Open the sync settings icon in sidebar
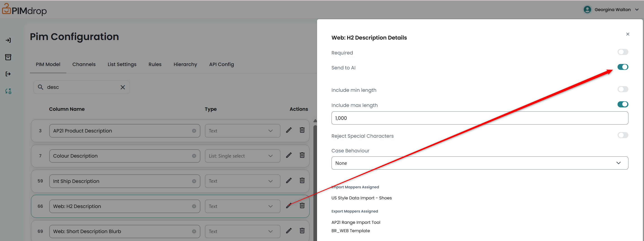Screen dimensions: 644x241 tap(8, 91)
